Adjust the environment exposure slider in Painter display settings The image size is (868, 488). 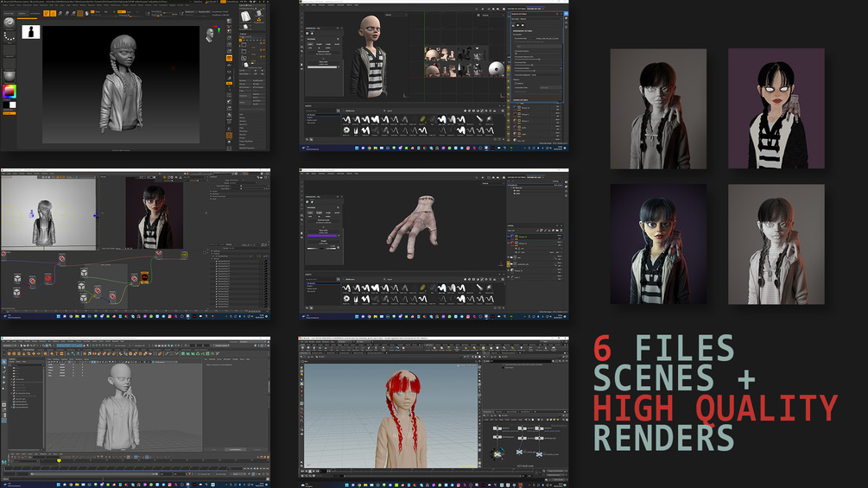click(538, 60)
